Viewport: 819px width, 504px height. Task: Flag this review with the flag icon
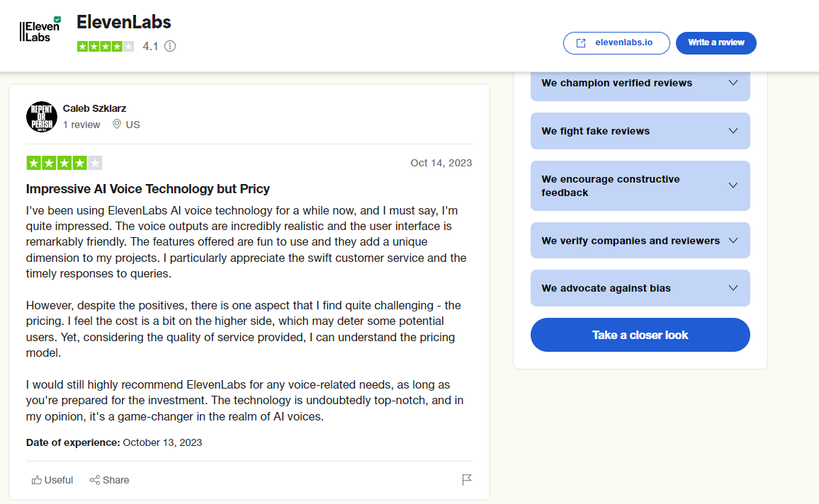pos(467,480)
